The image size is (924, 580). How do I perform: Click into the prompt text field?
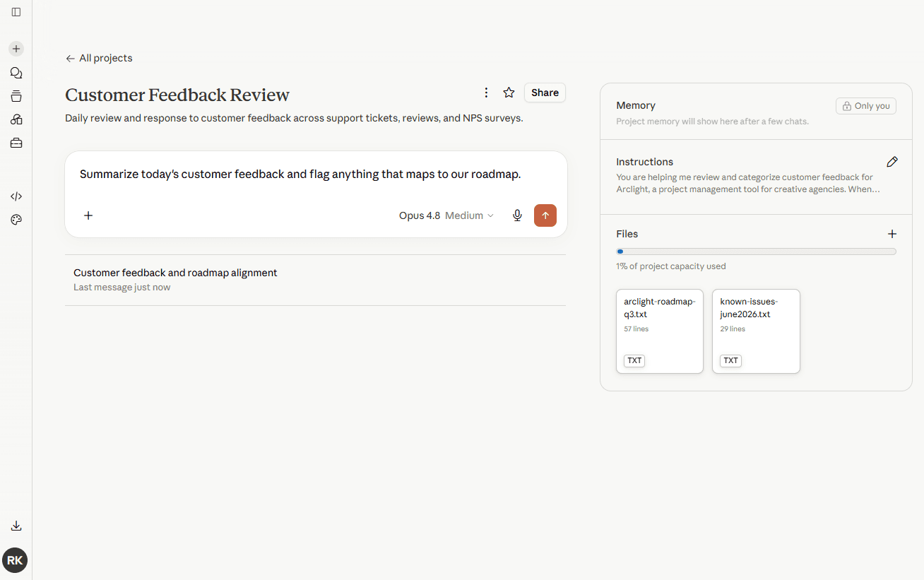[316, 174]
